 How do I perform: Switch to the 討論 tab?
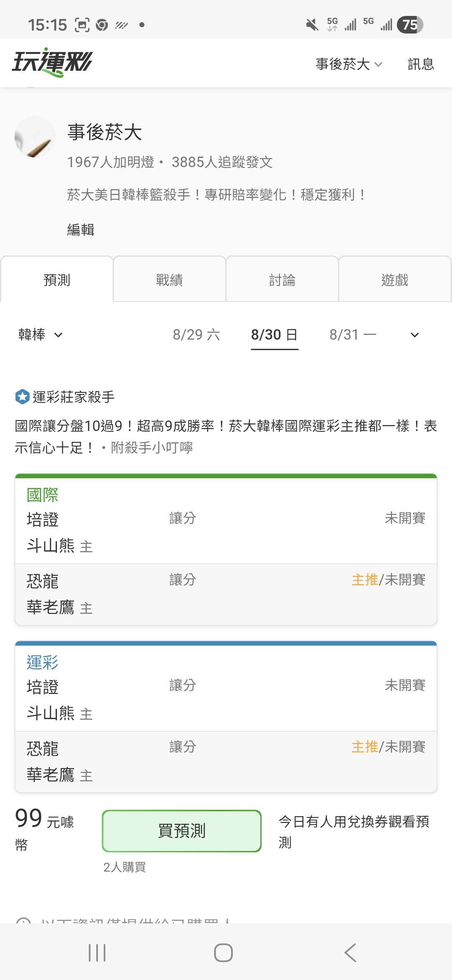tap(282, 279)
